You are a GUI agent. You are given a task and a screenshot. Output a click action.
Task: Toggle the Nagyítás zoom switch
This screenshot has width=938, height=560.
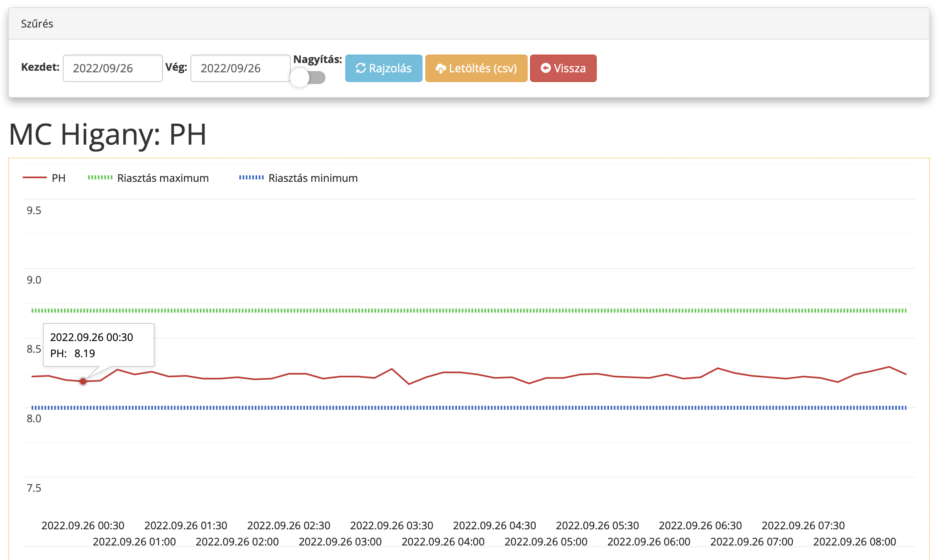(308, 78)
